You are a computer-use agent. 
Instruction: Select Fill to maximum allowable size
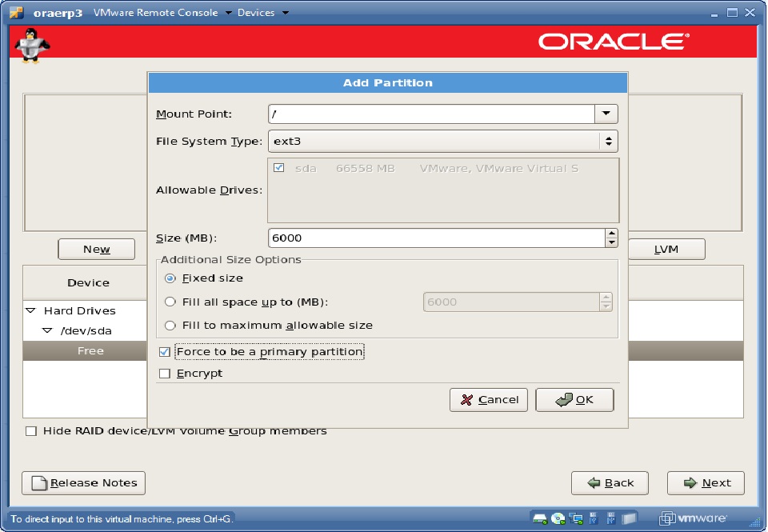click(170, 326)
